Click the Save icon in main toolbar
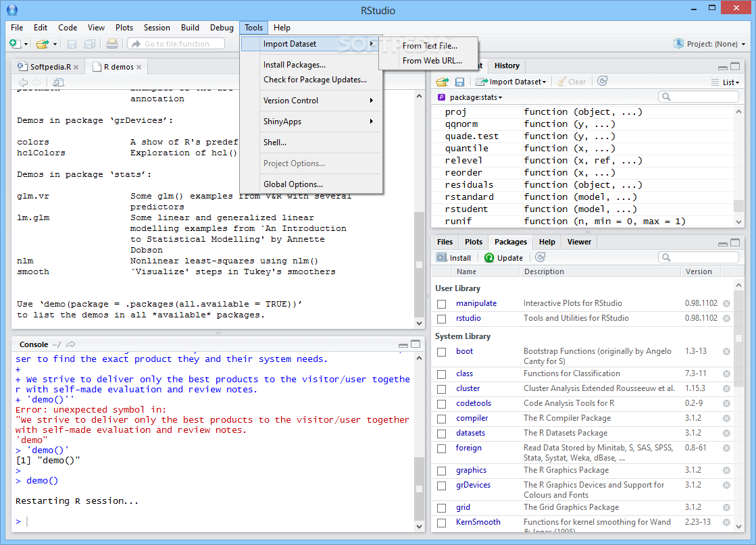The height and width of the screenshot is (545, 756). click(x=72, y=44)
